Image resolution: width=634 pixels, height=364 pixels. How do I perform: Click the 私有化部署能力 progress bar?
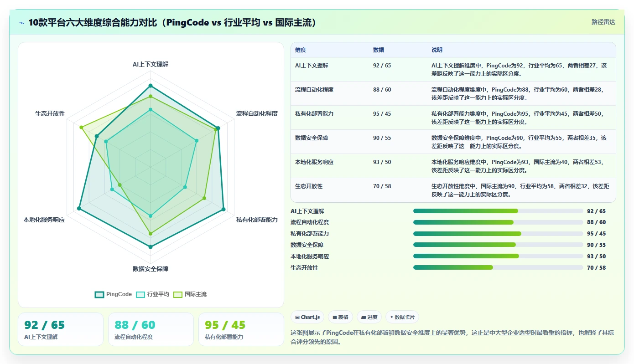(498, 234)
